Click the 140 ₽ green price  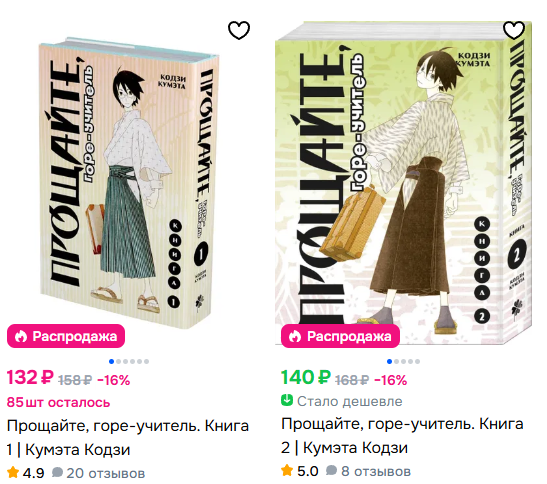(306, 378)
